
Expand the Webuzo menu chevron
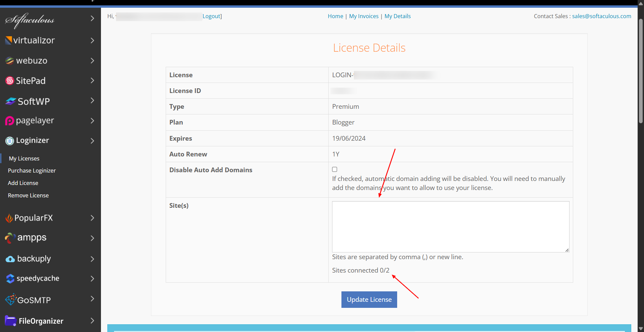93,61
